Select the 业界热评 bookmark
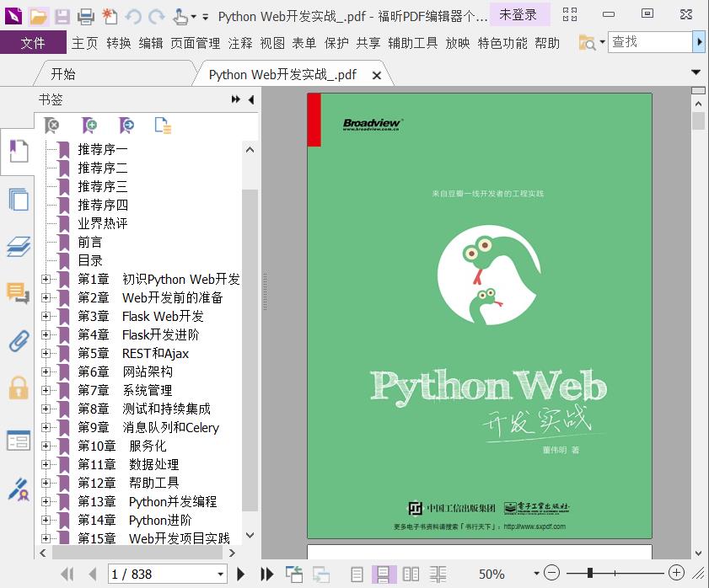Screen dimensions: 709x588 click(x=103, y=223)
